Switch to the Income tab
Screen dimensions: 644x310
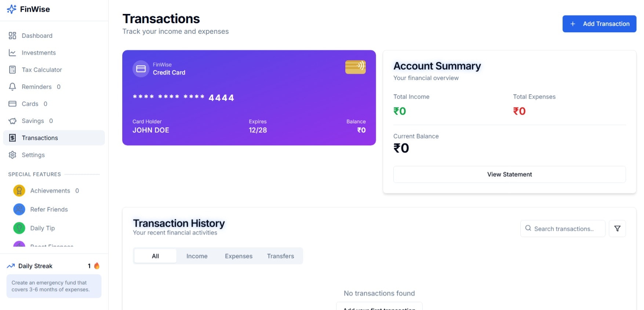pyautogui.click(x=197, y=256)
